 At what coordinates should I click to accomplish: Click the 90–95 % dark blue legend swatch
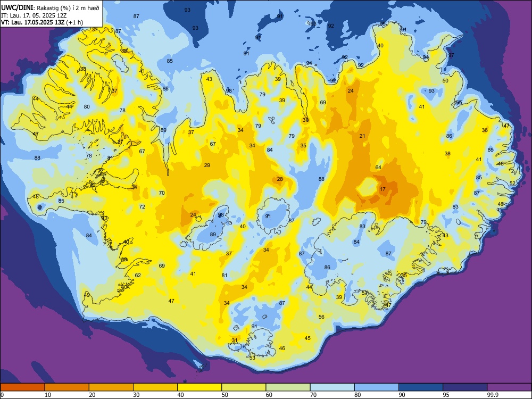[x=421, y=387]
